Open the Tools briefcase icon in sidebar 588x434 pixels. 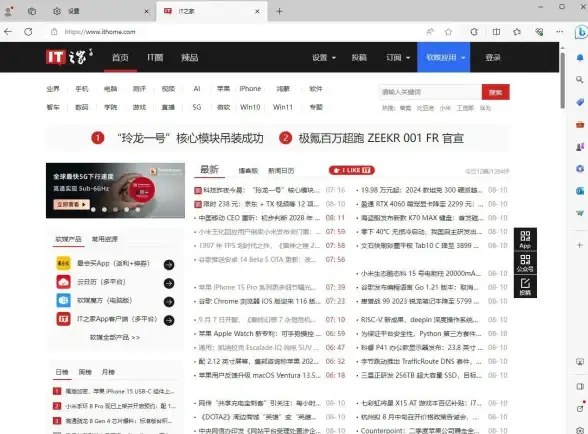(x=580, y=125)
